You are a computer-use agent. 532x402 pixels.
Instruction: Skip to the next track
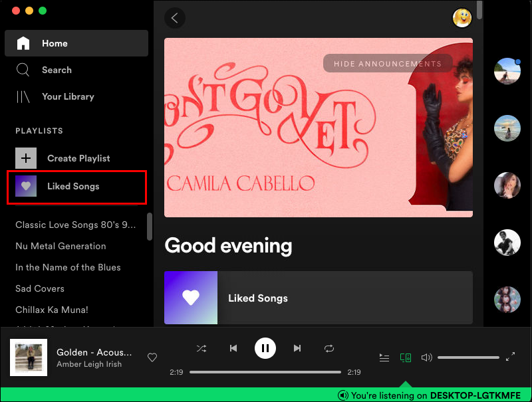[x=297, y=348]
